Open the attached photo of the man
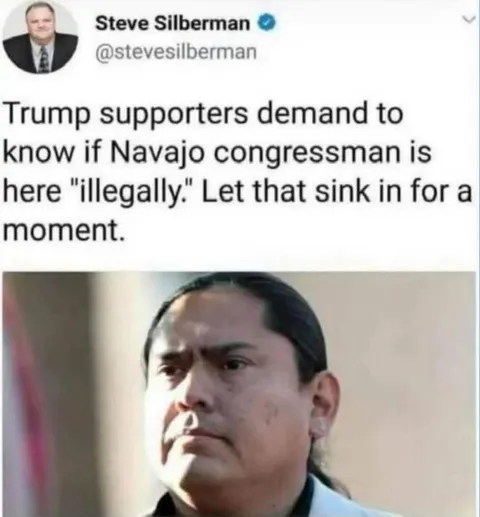 point(239,394)
